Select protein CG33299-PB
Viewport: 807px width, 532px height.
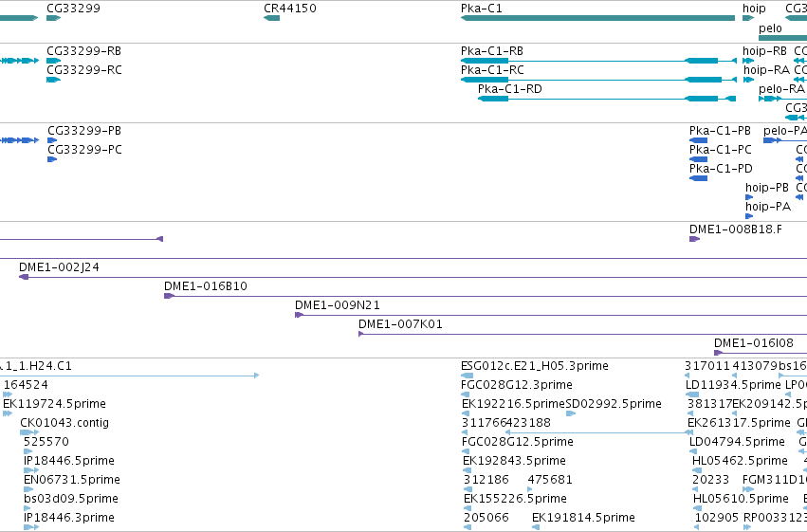point(52,140)
